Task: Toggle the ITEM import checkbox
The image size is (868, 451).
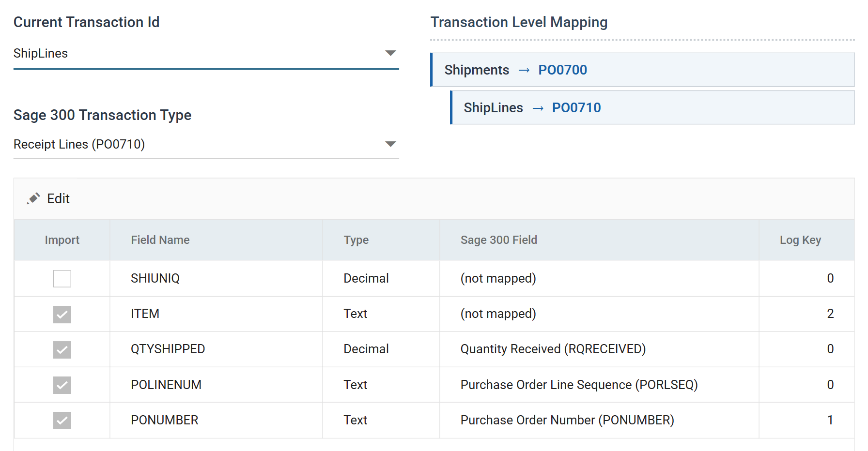Action: [62, 314]
